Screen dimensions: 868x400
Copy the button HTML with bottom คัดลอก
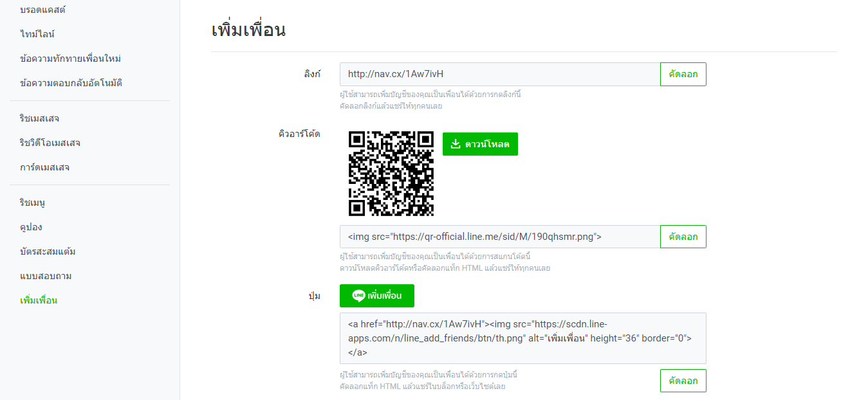[x=683, y=381]
